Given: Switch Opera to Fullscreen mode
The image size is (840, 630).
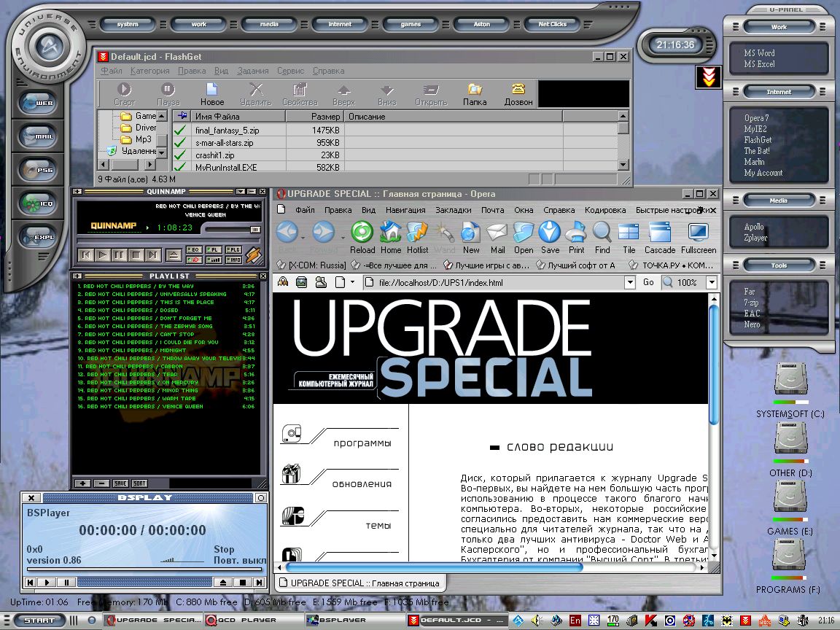Looking at the screenshot, I should [698, 233].
